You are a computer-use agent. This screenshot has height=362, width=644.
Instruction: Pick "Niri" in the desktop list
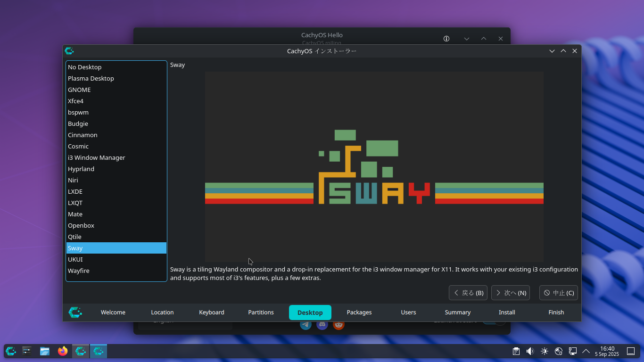tap(116, 180)
